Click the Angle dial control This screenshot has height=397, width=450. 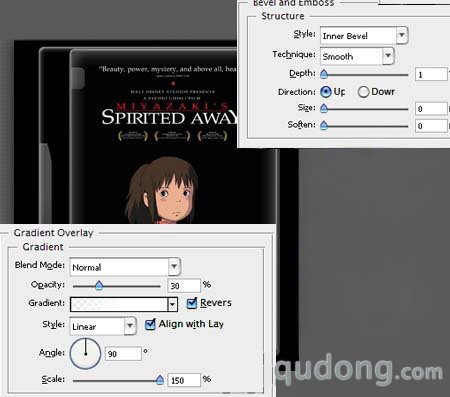tap(85, 354)
